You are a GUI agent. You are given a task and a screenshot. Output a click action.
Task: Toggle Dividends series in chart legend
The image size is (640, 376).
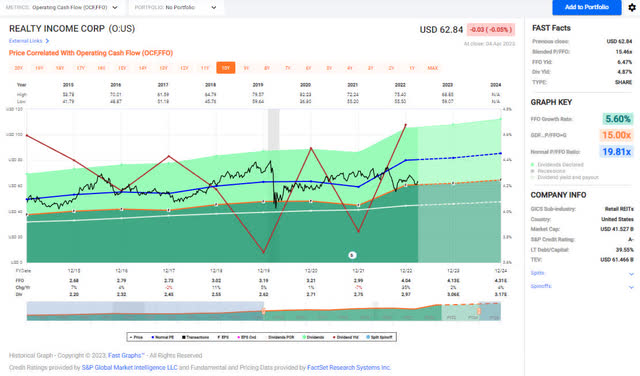[313, 337]
